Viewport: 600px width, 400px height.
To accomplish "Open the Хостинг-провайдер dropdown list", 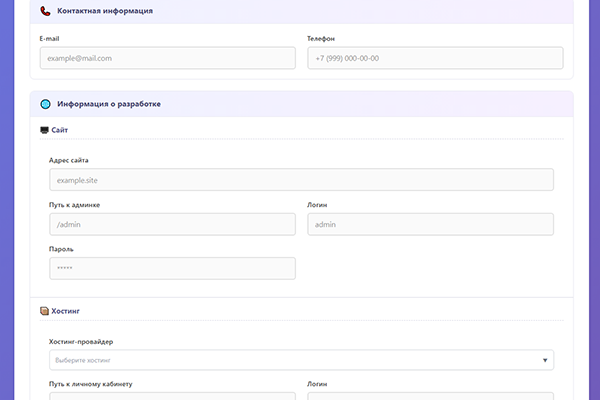I will (300, 360).
